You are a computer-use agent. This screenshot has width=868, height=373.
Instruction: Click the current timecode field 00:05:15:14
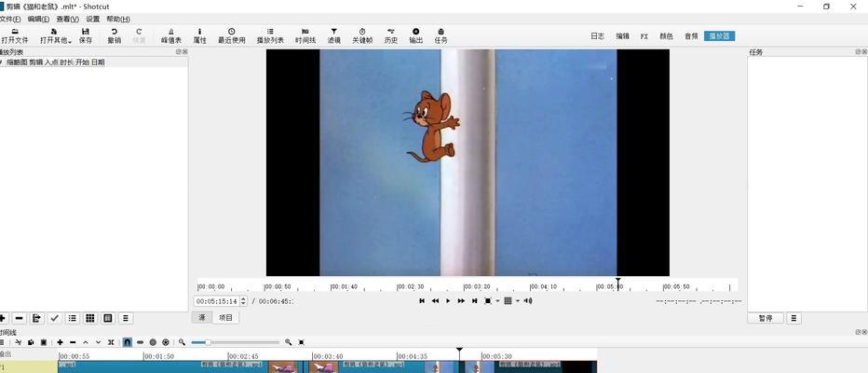[216, 301]
